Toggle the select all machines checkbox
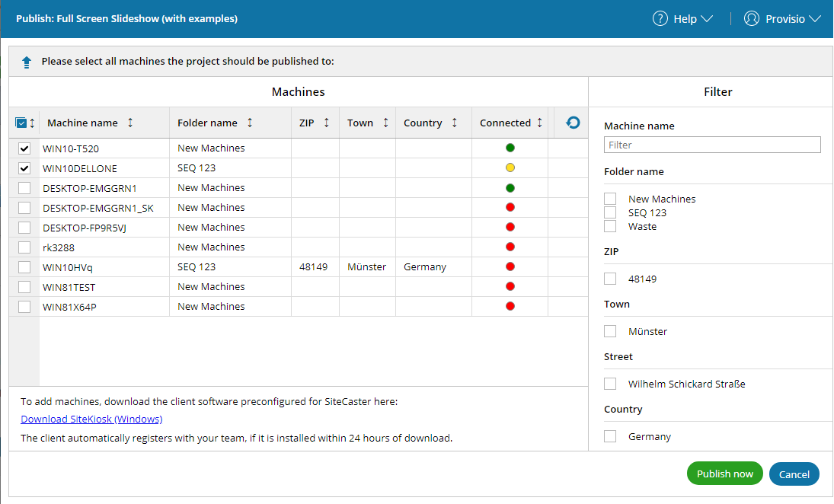Image resolution: width=834 pixels, height=504 pixels. [21, 123]
